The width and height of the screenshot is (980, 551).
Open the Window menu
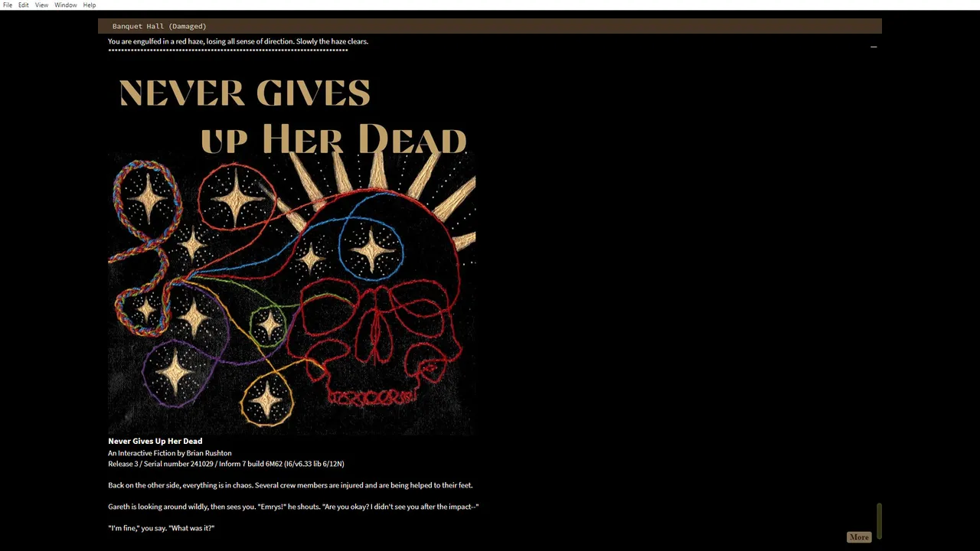click(66, 5)
